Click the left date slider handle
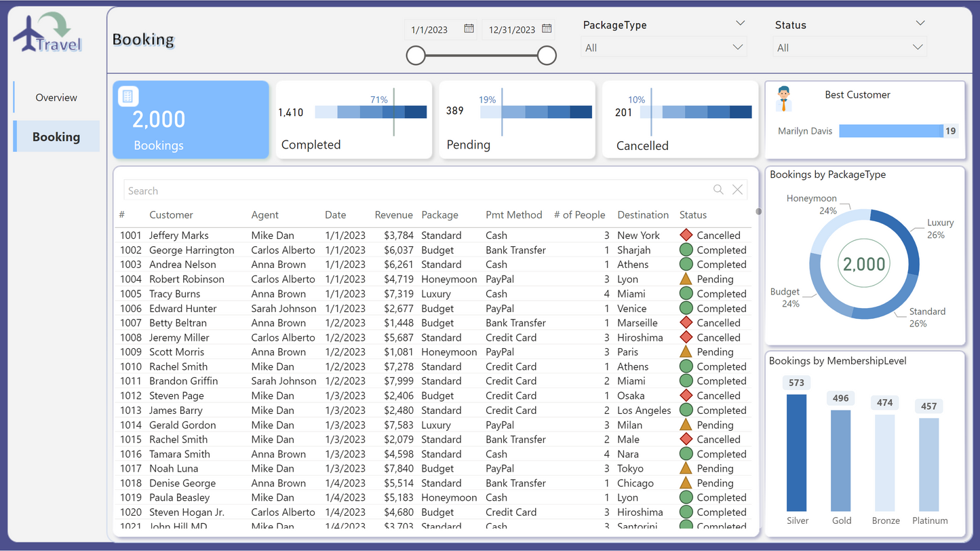Image resolution: width=980 pixels, height=551 pixels. (415, 56)
